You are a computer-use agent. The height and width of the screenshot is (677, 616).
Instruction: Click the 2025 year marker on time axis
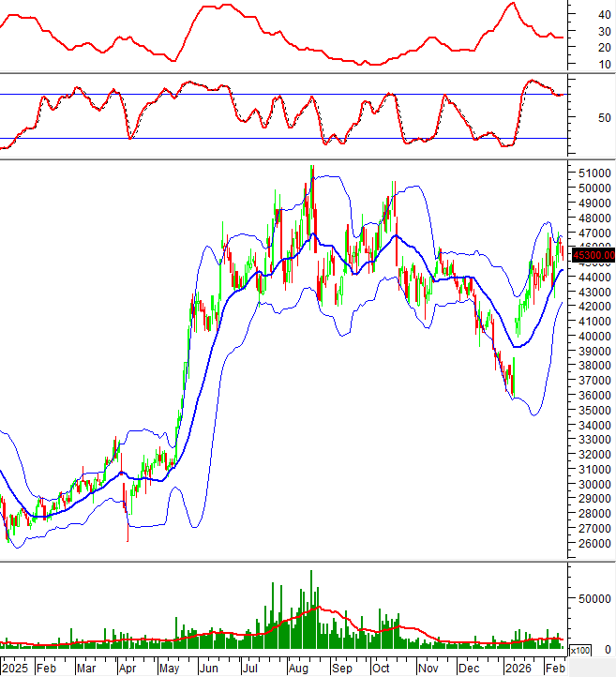point(14,669)
